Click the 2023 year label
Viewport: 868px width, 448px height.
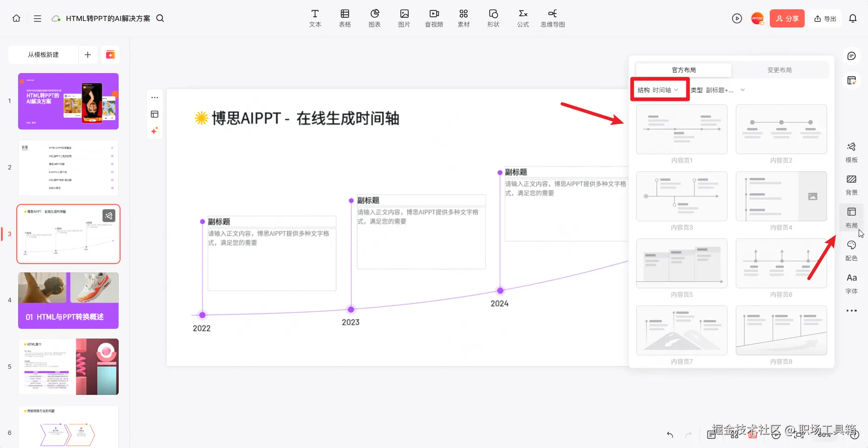(350, 322)
